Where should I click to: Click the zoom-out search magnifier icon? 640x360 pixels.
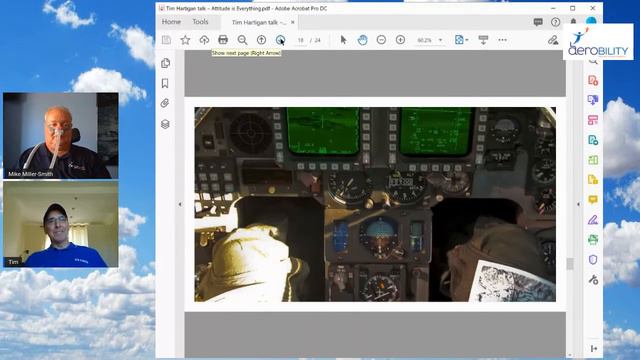242,40
